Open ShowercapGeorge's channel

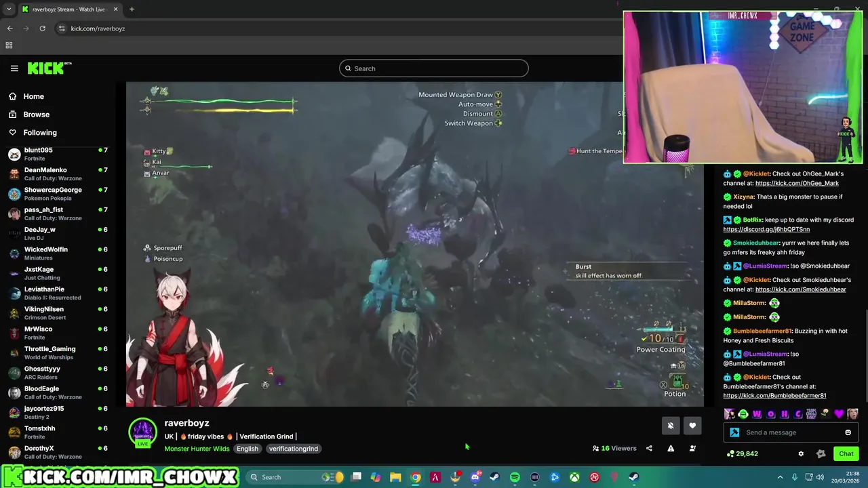(x=58, y=194)
